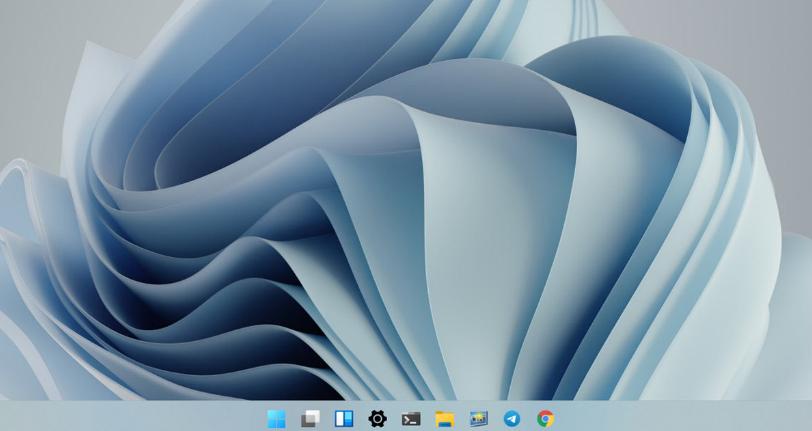The width and height of the screenshot is (812, 431).
Task: Open Telegram from the taskbar
Action: tap(512, 419)
